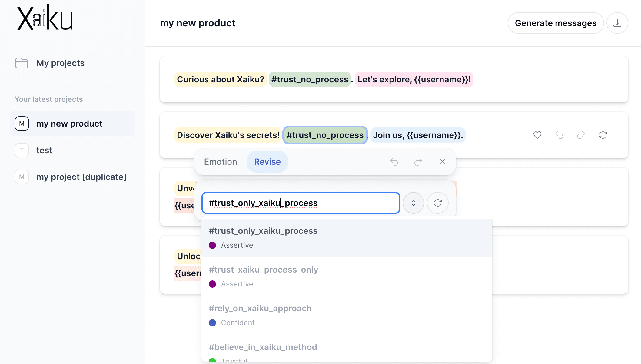Redo the revision in the popup toolbar
This screenshot has width=641, height=364.
pyautogui.click(x=418, y=162)
